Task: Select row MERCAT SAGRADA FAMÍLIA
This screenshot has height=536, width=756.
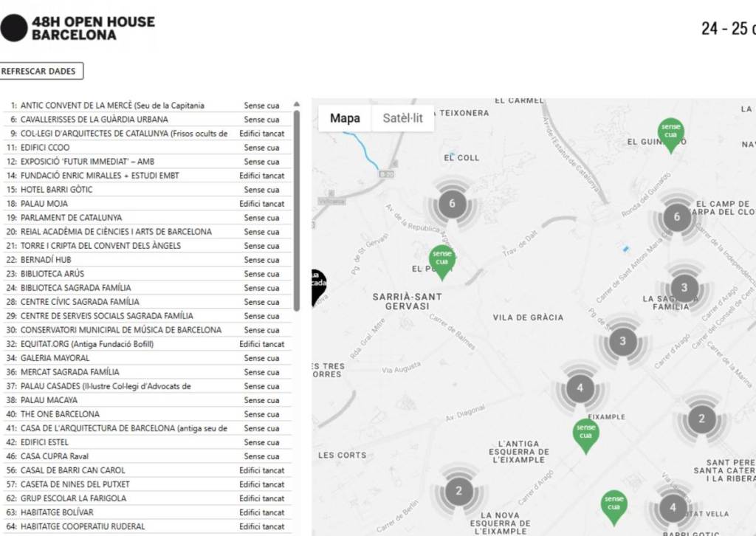Action: click(148, 371)
